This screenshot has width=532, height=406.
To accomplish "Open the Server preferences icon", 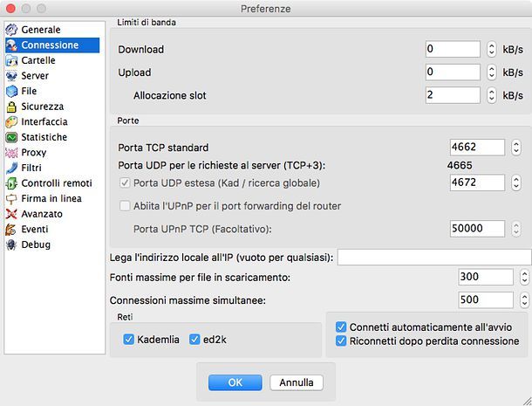I will 11,76.
